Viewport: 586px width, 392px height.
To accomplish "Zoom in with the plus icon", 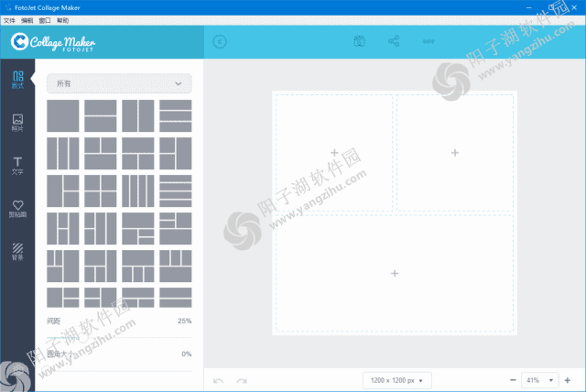I will point(568,380).
